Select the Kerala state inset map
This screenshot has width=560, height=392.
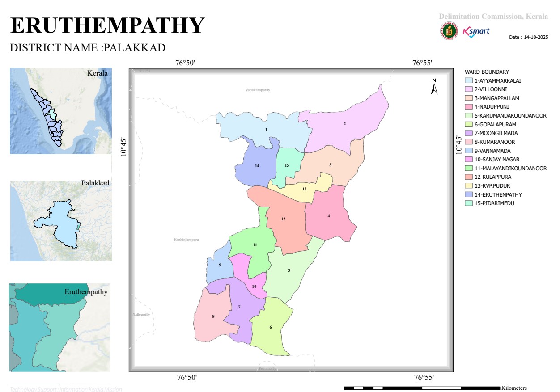tap(60, 111)
